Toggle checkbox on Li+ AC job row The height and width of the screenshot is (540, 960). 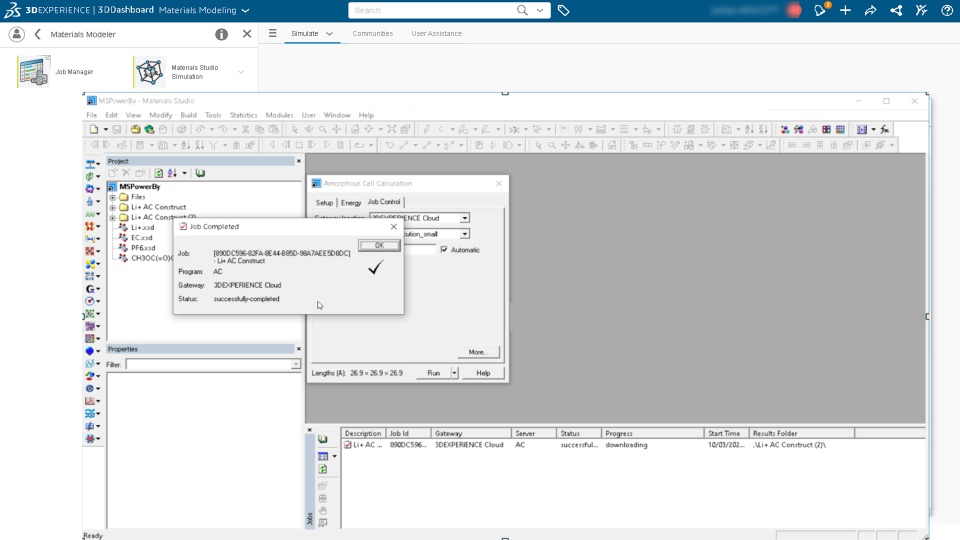click(x=348, y=445)
